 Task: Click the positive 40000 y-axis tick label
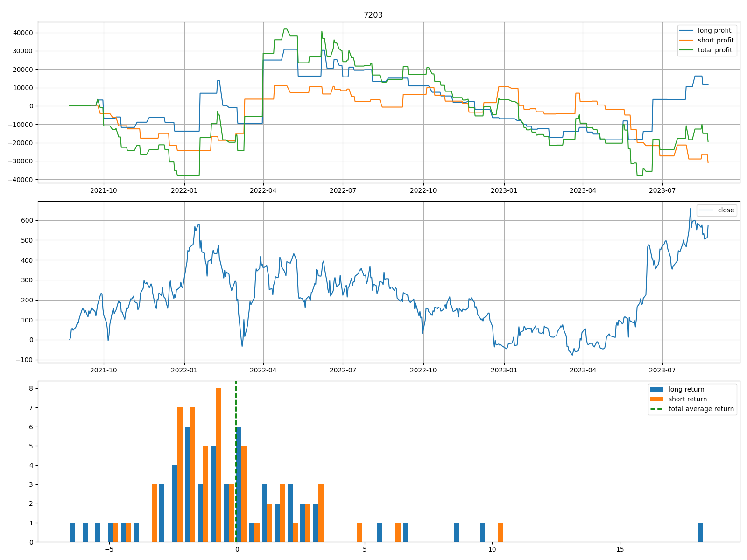[23, 33]
